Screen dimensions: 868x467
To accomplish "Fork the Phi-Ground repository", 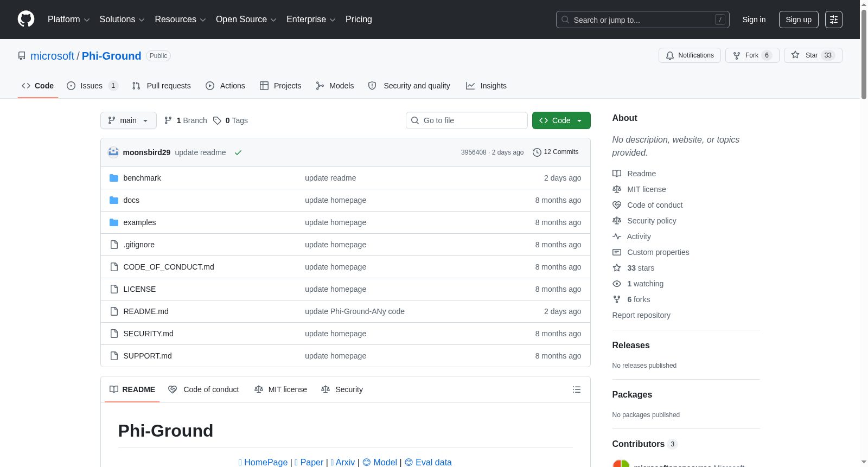I will point(752,55).
